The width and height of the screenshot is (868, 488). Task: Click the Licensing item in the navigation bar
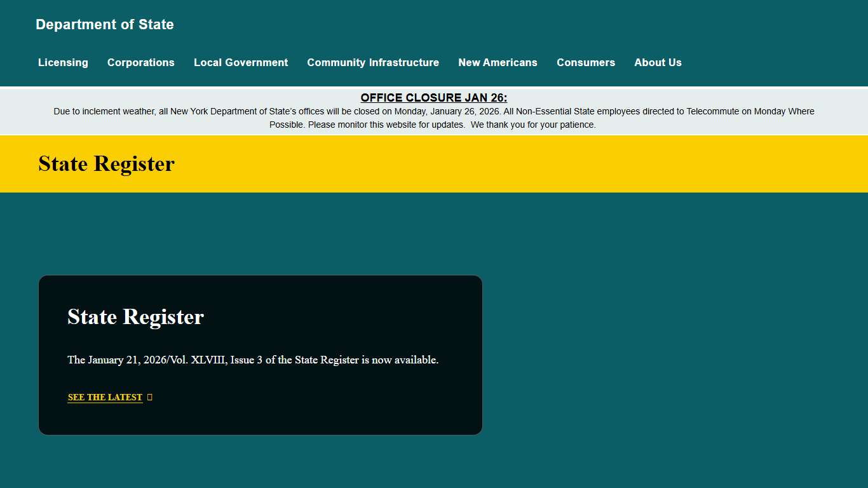pos(63,62)
